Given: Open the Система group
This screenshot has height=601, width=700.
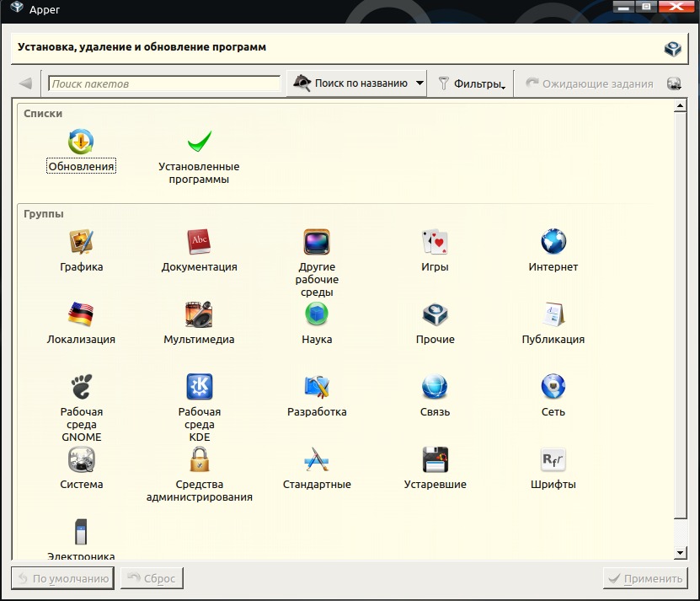Looking at the screenshot, I should [81, 468].
